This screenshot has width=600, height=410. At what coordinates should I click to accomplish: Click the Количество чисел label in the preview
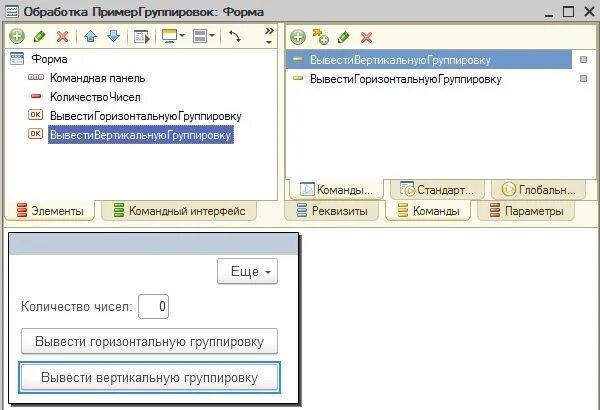(77, 307)
